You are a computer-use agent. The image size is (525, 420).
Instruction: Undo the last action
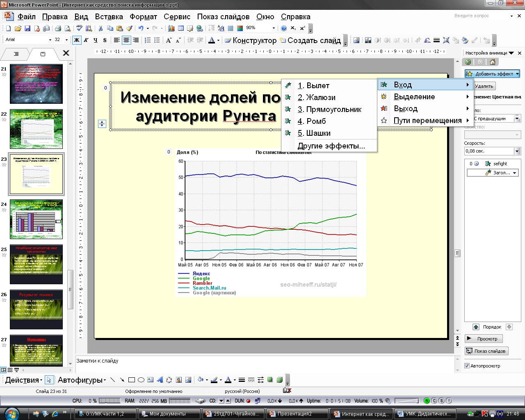click(141, 28)
